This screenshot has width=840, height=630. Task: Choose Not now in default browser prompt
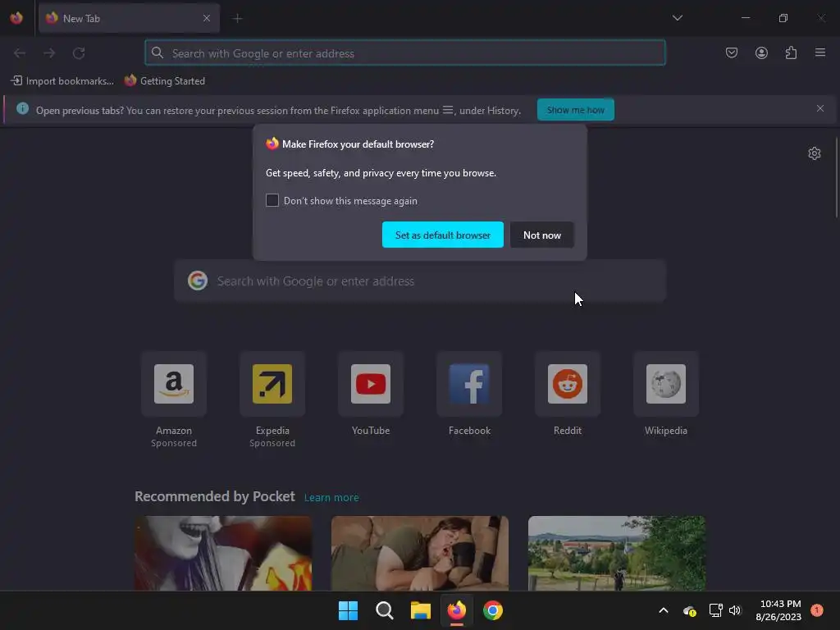pyautogui.click(x=542, y=235)
